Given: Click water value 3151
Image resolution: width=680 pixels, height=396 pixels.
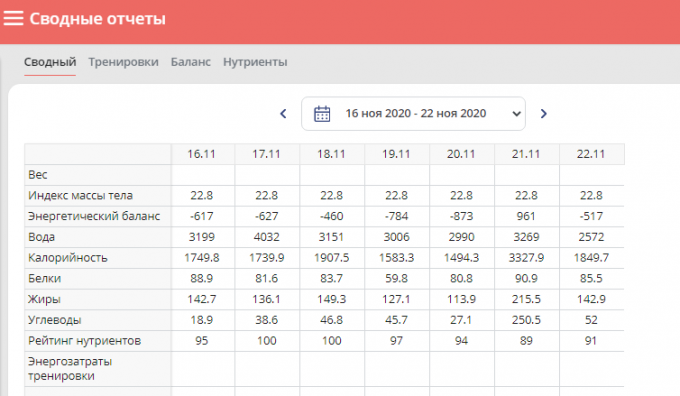Looking at the screenshot, I should tap(331, 237).
